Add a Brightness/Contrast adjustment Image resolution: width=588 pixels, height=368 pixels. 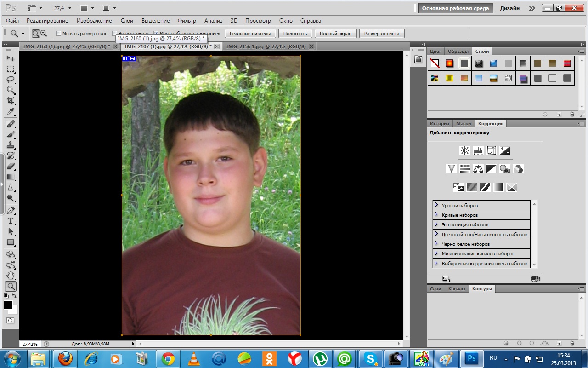465,150
